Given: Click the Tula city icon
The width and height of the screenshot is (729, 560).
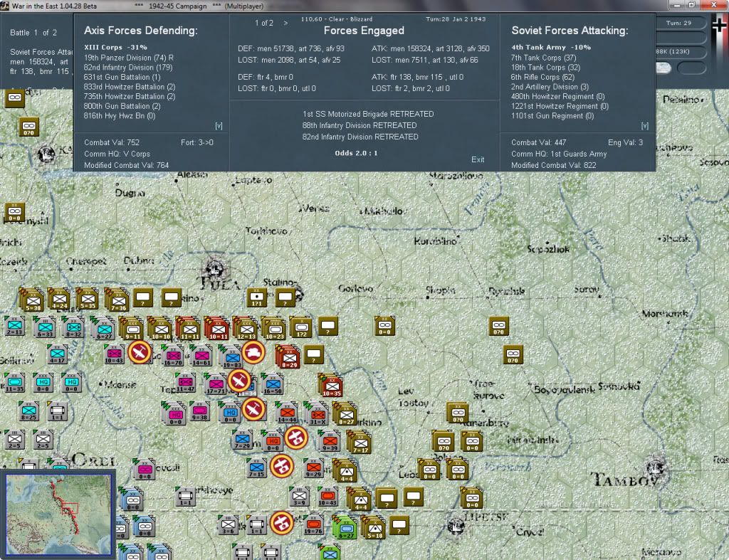Looking at the screenshot, I should [x=214, y=268].
